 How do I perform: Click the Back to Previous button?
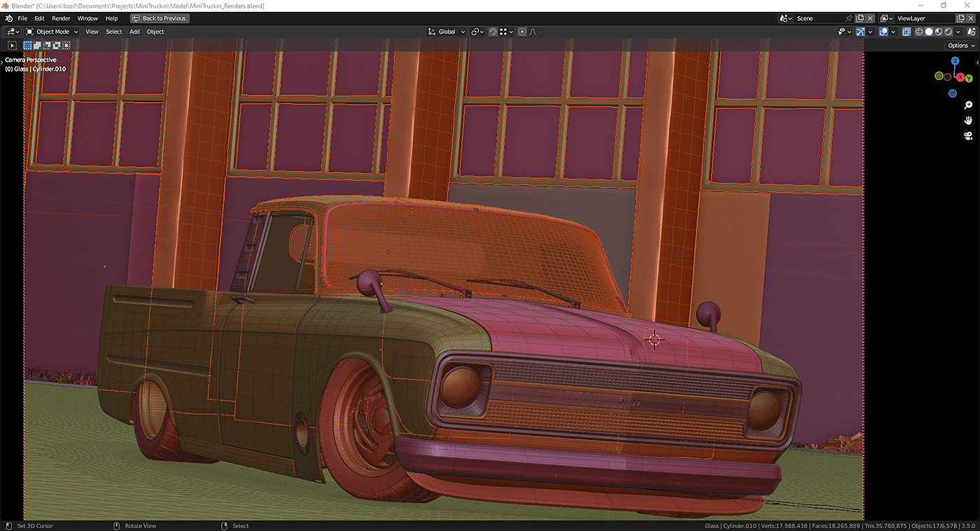160,18
